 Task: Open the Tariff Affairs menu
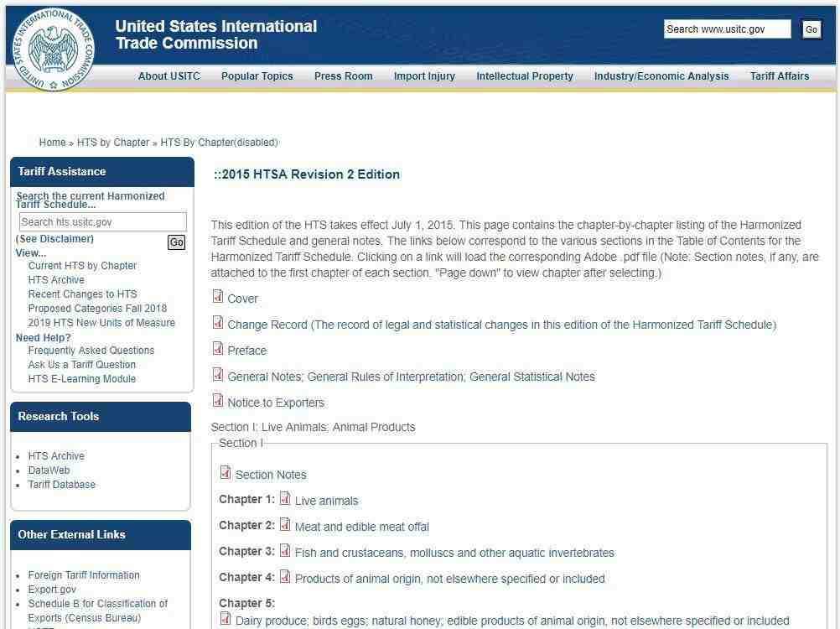(780, 76)
